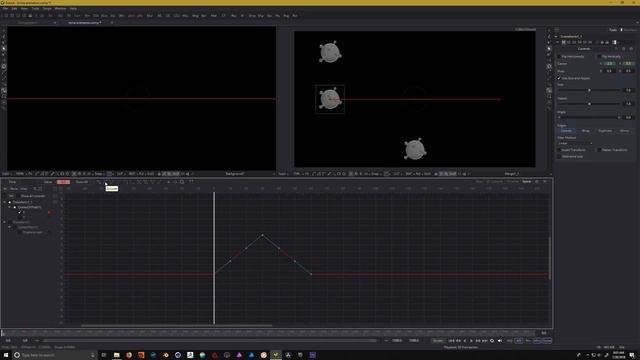The height and width of the screenshot is (360, 640).
Task: Click the spline editor vertical scrollbar
Action: click(x=550, y=258)
